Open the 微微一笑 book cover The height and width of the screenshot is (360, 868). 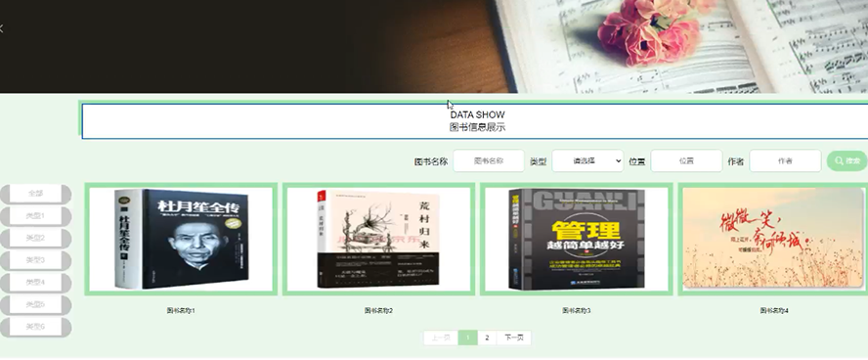pyautogui.click(x=773, y=239)
